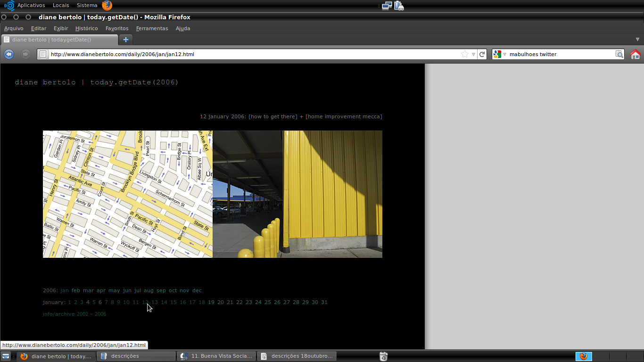Open the Histórico menu

pos(87,28)
